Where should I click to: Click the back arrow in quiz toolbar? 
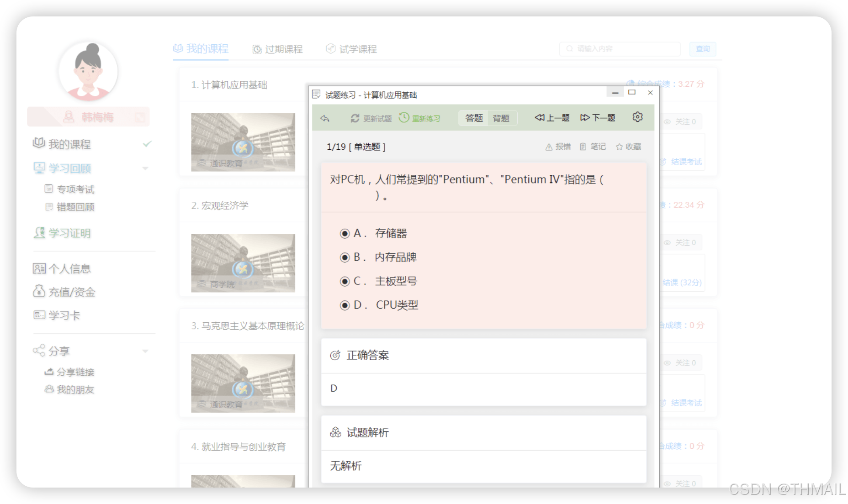pyautogui.click(x=325, y=118)
